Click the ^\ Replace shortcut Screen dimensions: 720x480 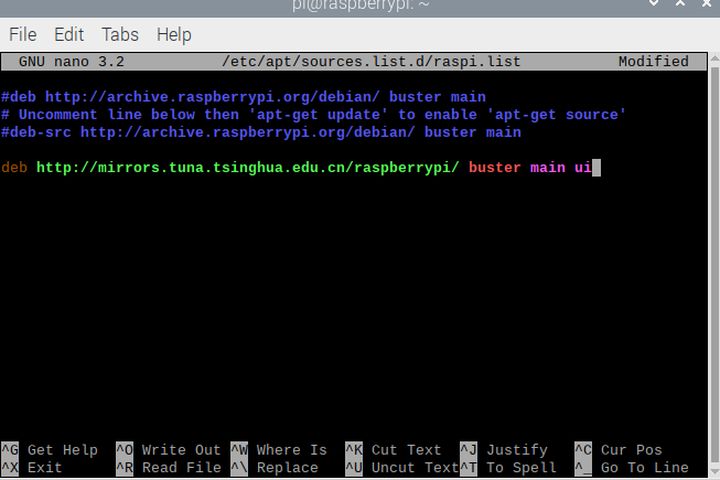point(274,468)
